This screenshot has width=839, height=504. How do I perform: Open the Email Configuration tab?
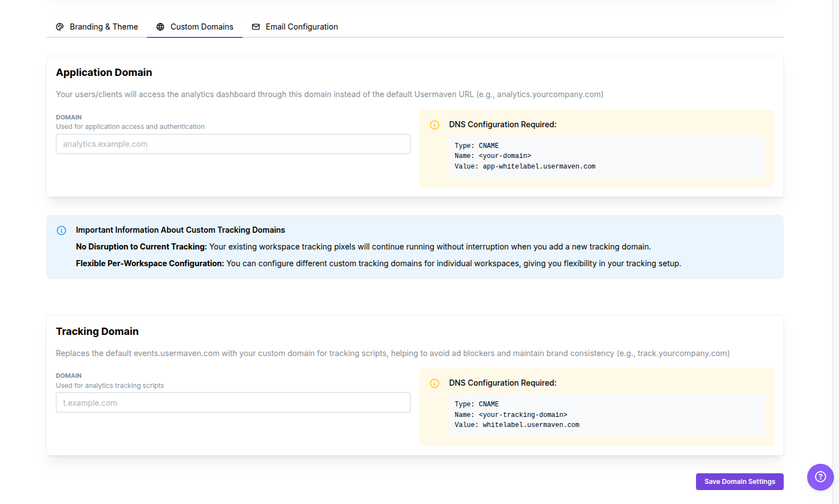tap(301, 27)
